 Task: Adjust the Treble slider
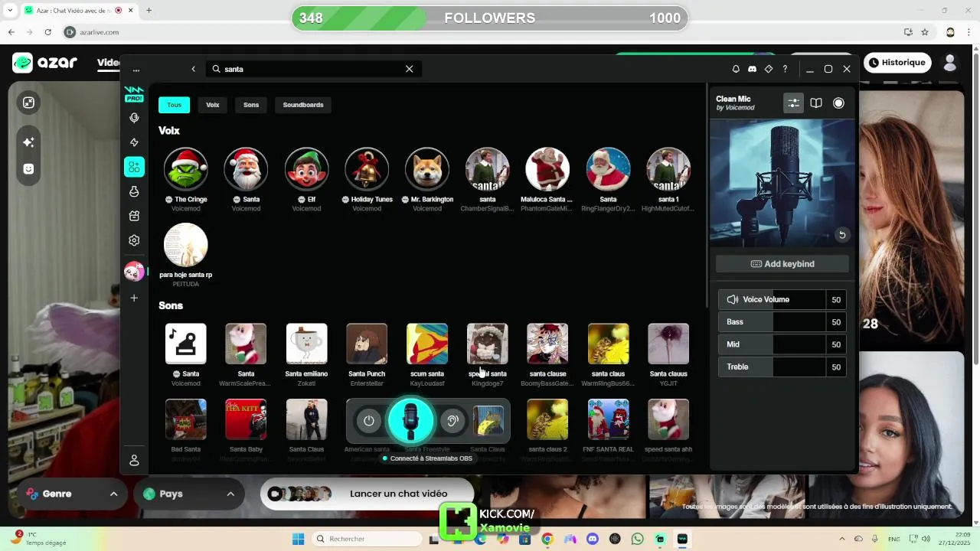click(x=782, y=367)
